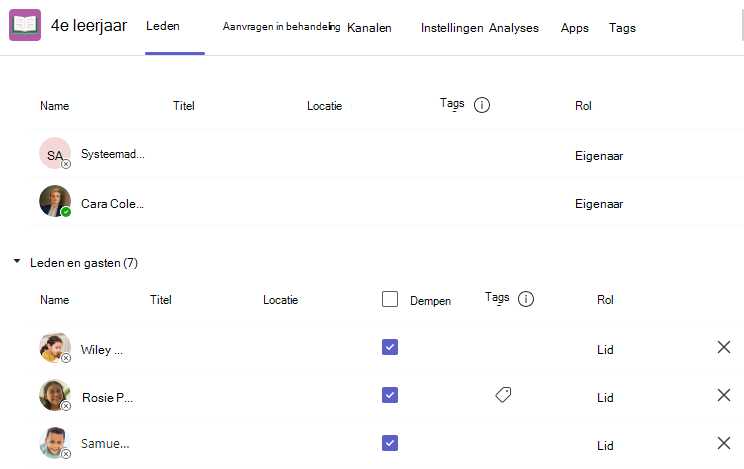
Task: Open the Eigenaar role of Cara Cole
Action: [599, 204]
